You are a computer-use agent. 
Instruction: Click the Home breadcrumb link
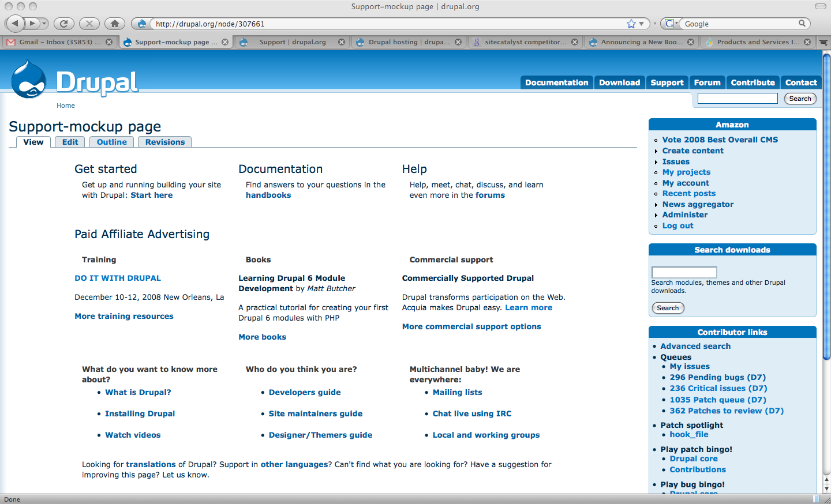coord(66,106)
